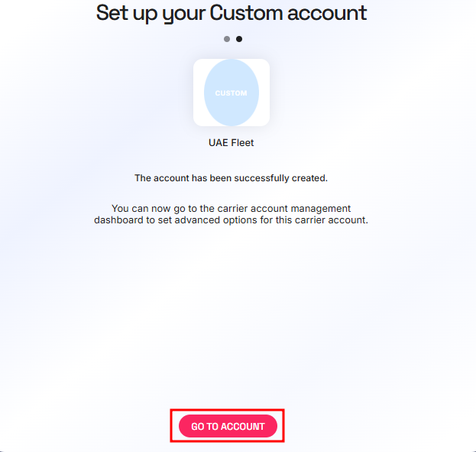
Task: Click the white CUSTOM text inside the logo
Action: (231, 93)
